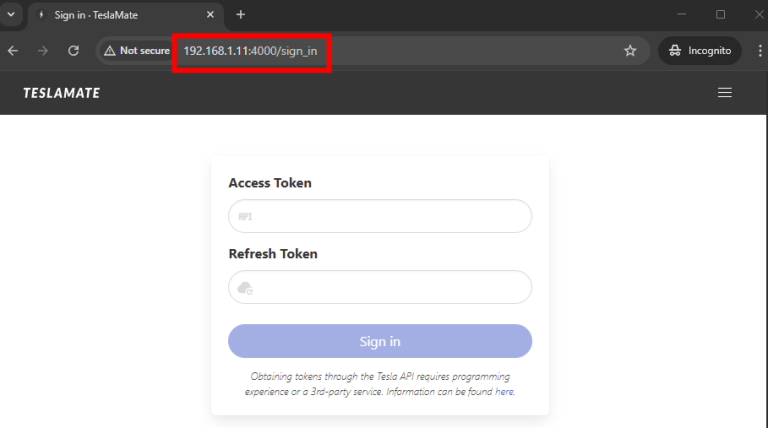Click the address bar URL 192.168.1.11:4000/sign_in

click(x=255, y=50)
